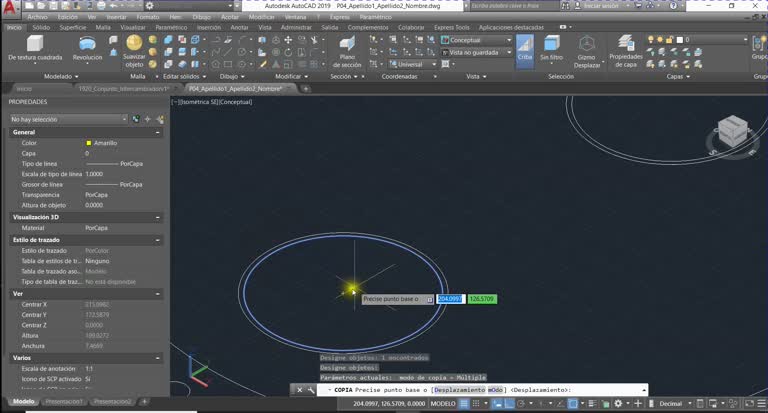Toggle the layer freeze sun icon
Image resolution: width=768 pixels, height=413 pixels.
click(x=660, y=40)
